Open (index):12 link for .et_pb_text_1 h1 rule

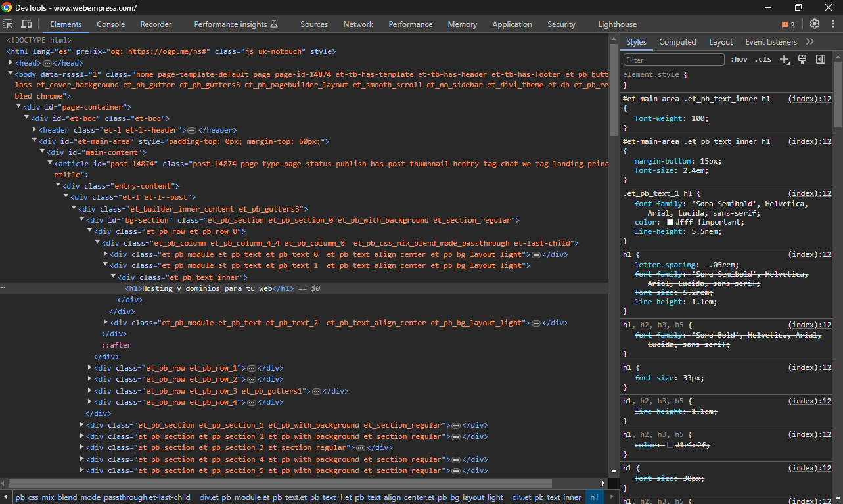(809, 193)
